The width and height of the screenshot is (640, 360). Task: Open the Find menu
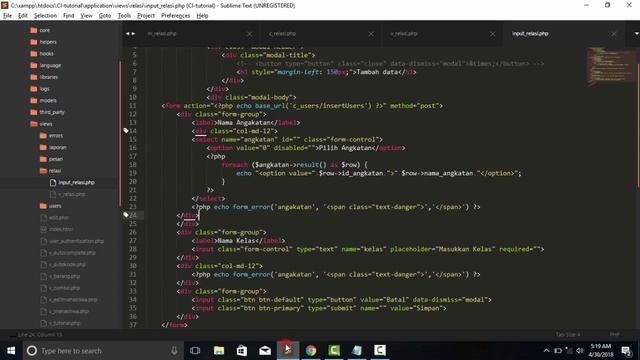click(x=69, y=16)
